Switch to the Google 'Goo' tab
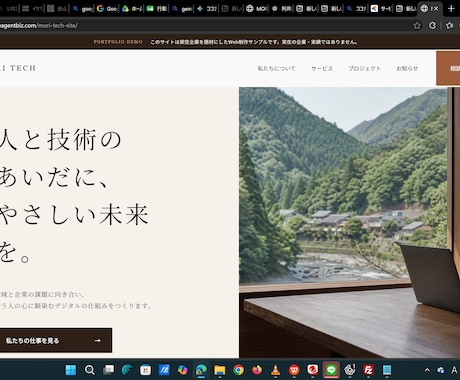This screenshot has height=380, width=460. click(x=107, y=8)
